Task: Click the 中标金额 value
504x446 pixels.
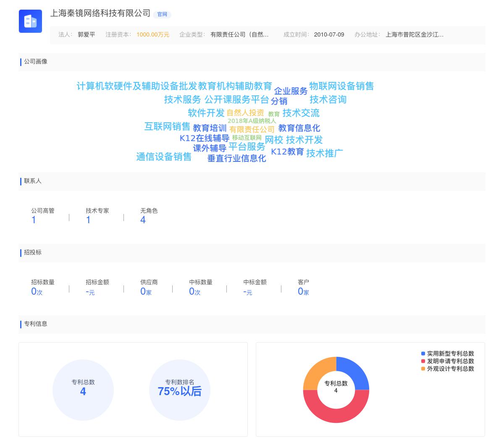Action: [x=248, y=291]
